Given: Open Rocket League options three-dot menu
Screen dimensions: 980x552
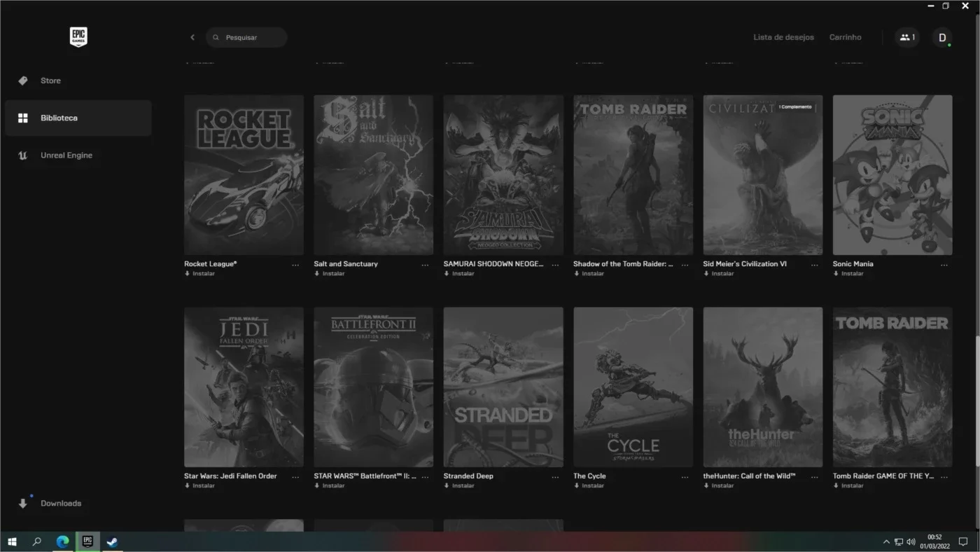Looking at the screenshot, I should point(295,265).
